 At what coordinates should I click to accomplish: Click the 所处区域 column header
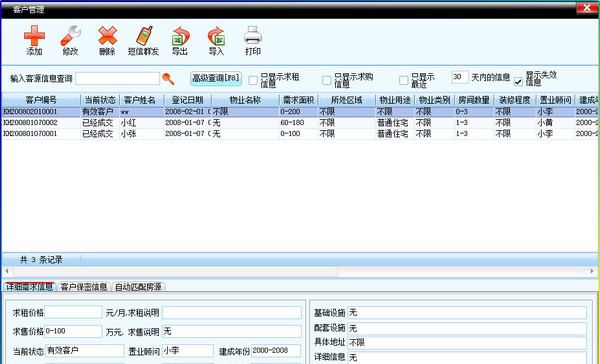[x=347, y=100]
